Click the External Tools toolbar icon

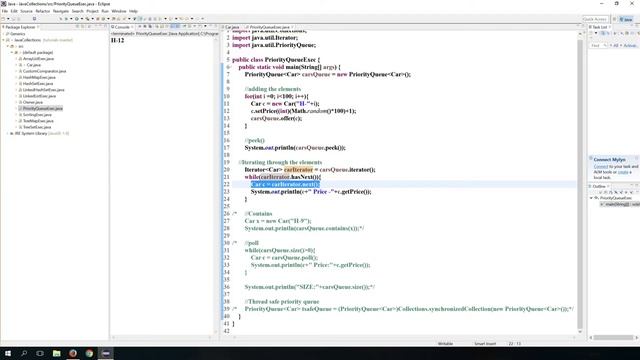tap(87, 19)
